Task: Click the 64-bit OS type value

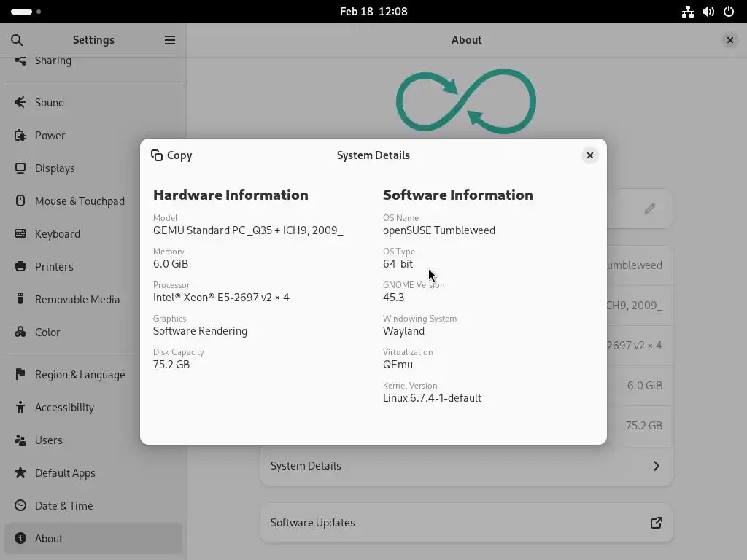Action: [x=398, y=264]
